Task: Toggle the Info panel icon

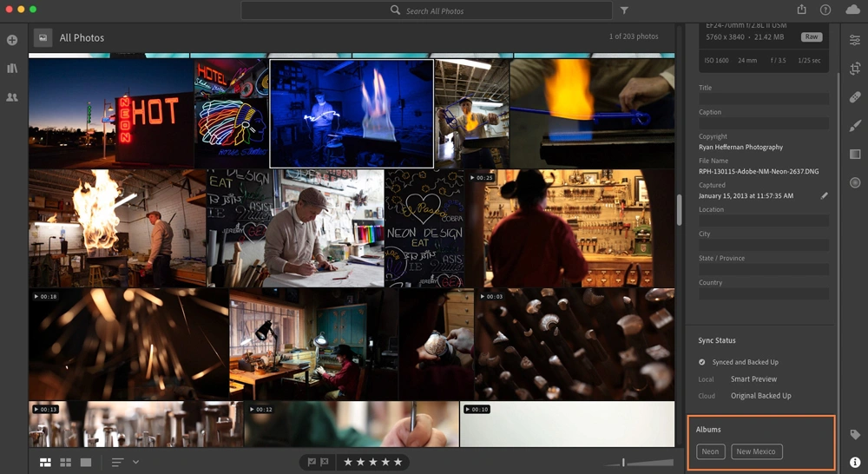Action: [855, 463]
